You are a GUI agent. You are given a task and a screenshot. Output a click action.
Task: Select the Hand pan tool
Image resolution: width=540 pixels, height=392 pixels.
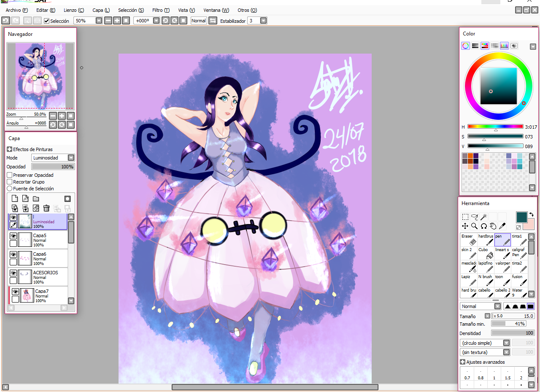[x=493, y=226]
